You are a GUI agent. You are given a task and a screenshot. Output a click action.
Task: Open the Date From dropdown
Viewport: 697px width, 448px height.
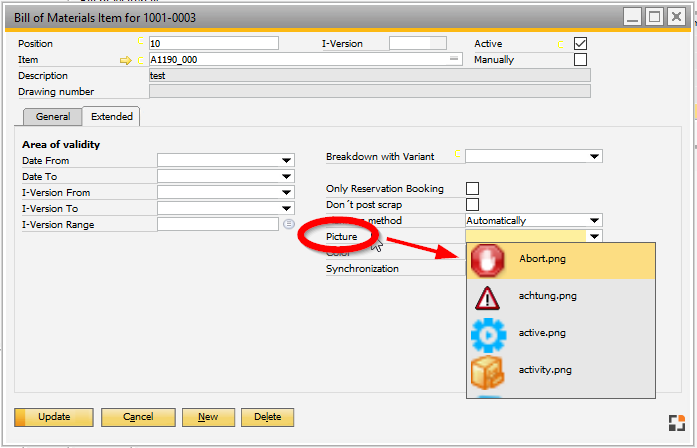287,160
